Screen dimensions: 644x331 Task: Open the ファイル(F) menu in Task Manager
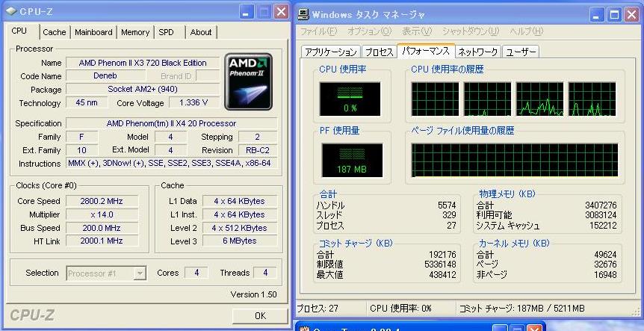(318, 31)
